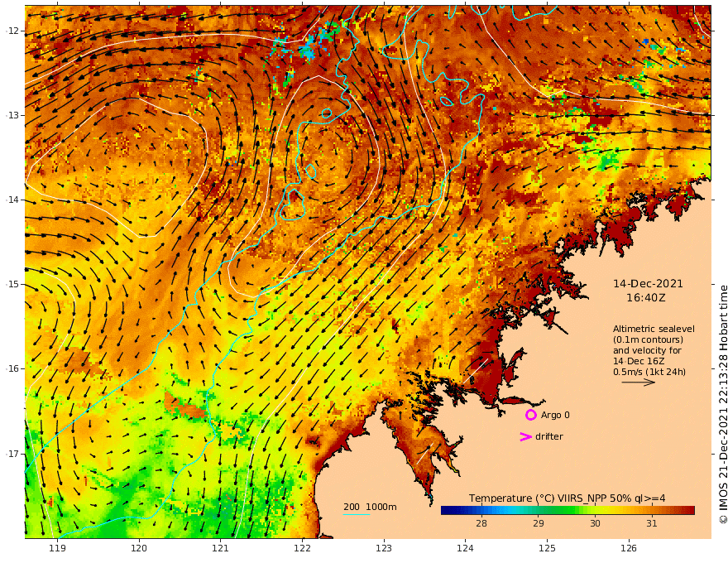
Task: Click the 'Altimetric sealevel' caption text
Action: point(654,329)
